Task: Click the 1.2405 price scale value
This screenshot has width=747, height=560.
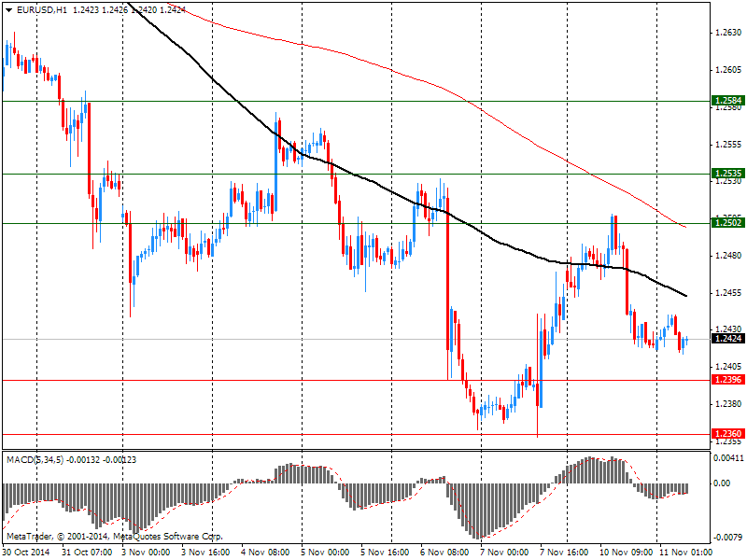Action: click(x=728, y=367)
